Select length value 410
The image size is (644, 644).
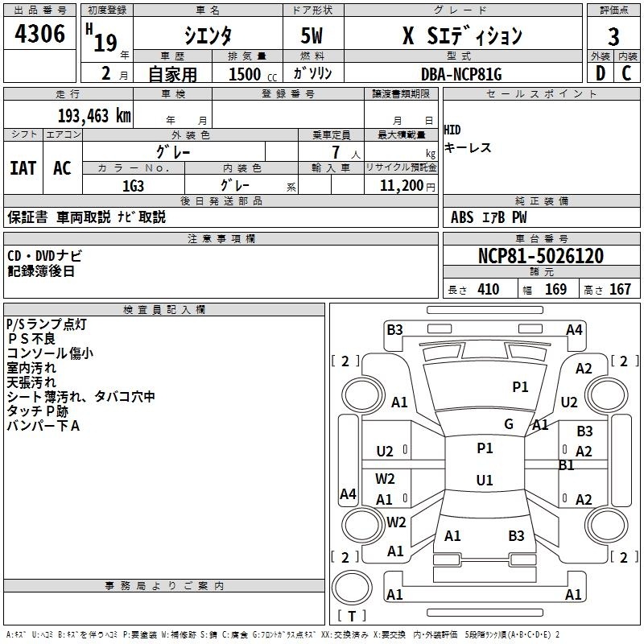click(x=489, y=290)
